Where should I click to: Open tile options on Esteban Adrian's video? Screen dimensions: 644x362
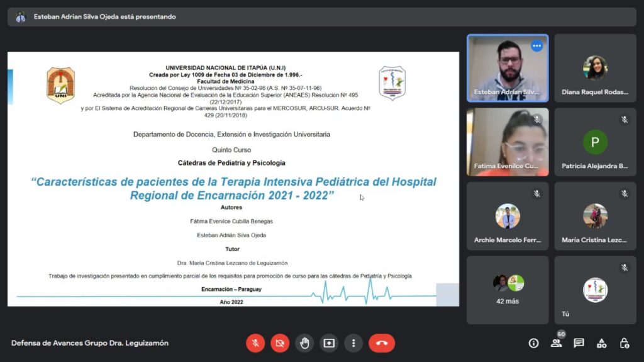pyautogui.click(x=536, y=46)
